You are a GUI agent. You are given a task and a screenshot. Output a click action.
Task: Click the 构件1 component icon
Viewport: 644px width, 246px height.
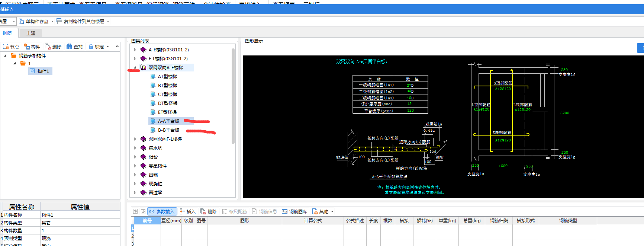point(32,71)
